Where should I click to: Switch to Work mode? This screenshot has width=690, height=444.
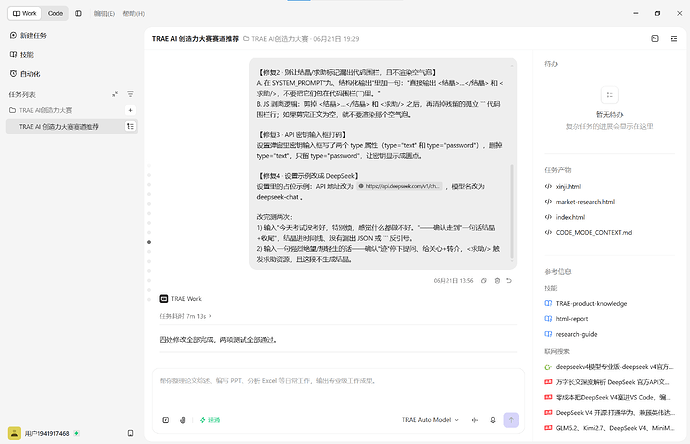[24, 13]
